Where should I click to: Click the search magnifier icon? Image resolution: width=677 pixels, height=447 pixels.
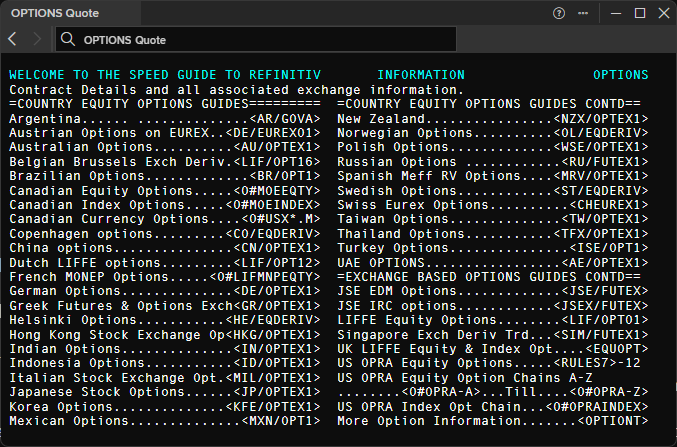point(68,39)
